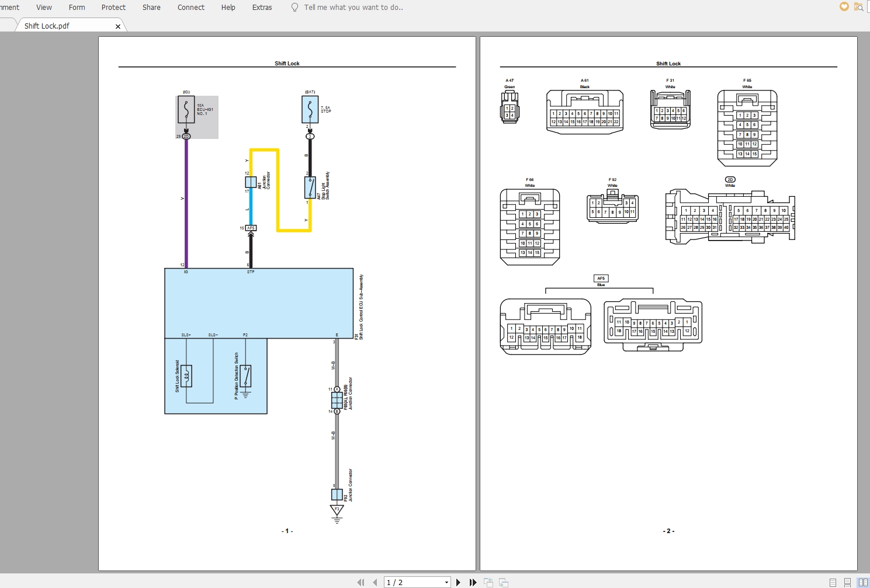Open the Connect menu

(x=191, y=8)
